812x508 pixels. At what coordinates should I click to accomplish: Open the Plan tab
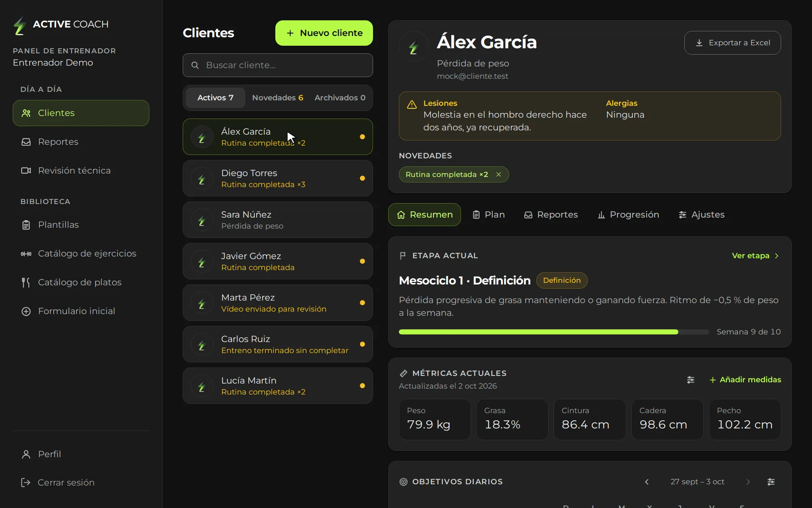[x=488, y=215]
